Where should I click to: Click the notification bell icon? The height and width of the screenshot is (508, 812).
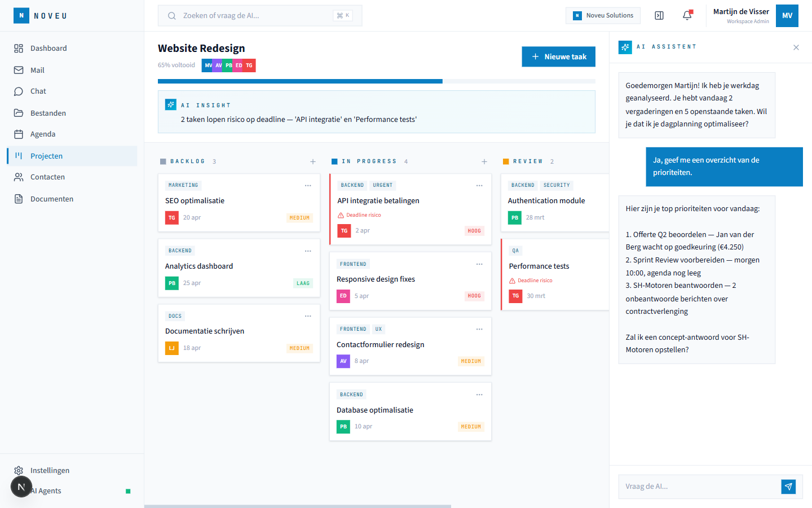tap(687, 16)
